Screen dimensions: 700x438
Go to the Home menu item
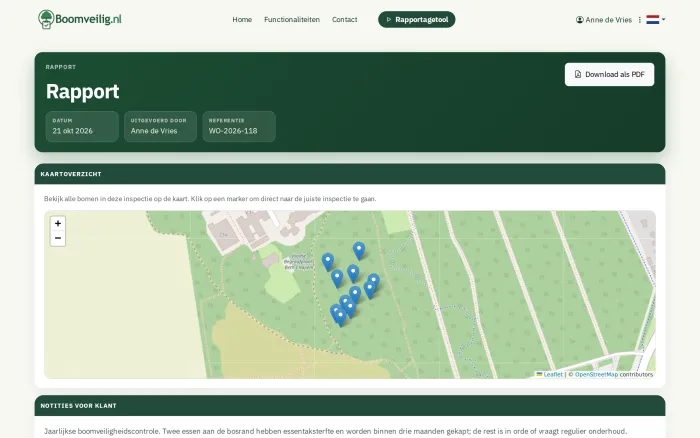coord(242,20)
